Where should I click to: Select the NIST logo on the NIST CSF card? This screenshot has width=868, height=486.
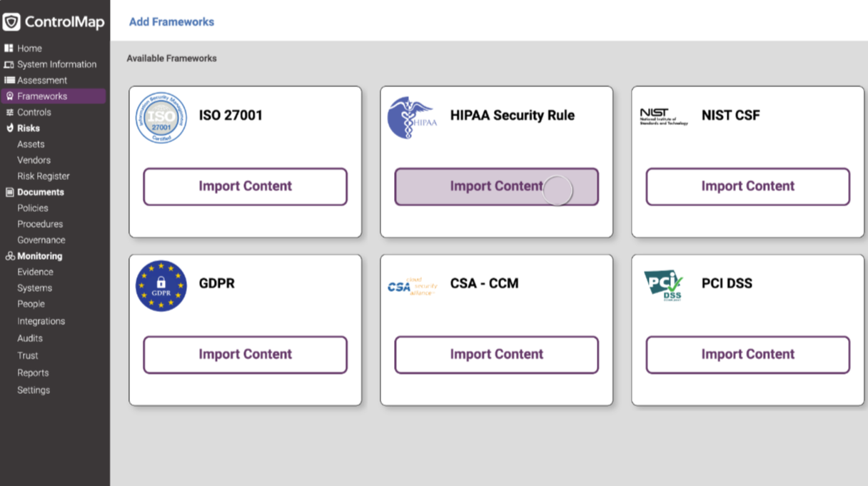[663, 117]
